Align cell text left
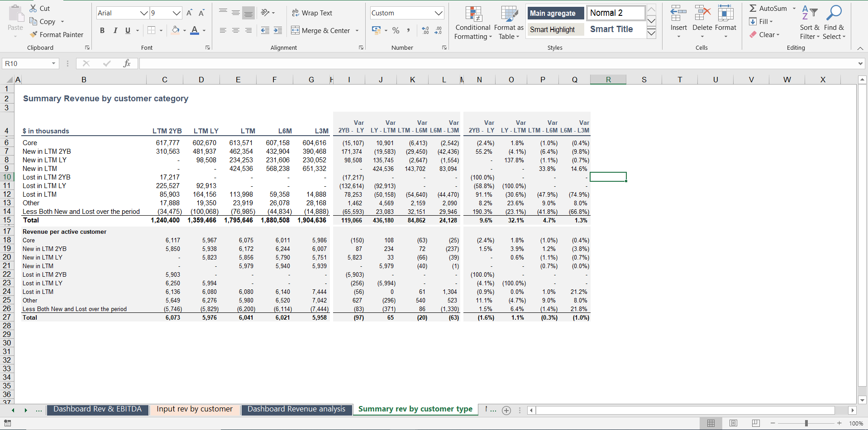The width and height of the screenshot is (868, 430). (x=223, y=30)
